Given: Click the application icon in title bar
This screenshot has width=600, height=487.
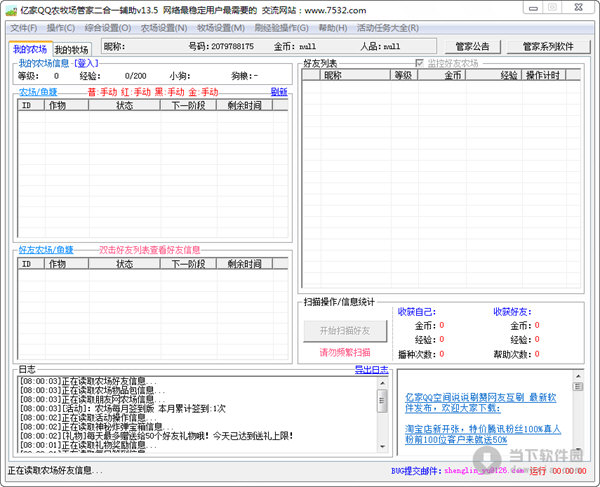Looking at the screenshot, I should 11,11.
